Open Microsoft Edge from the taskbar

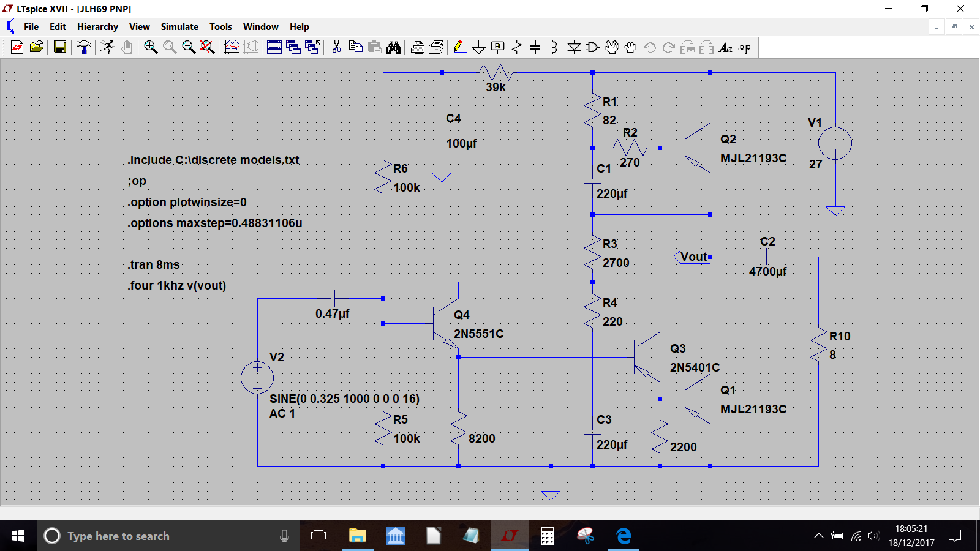point(624,536)
